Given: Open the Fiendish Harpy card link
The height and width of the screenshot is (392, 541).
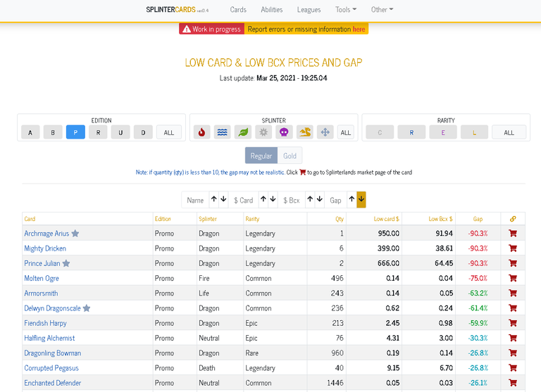Looking at the screenshot, I should pos(45,323).
